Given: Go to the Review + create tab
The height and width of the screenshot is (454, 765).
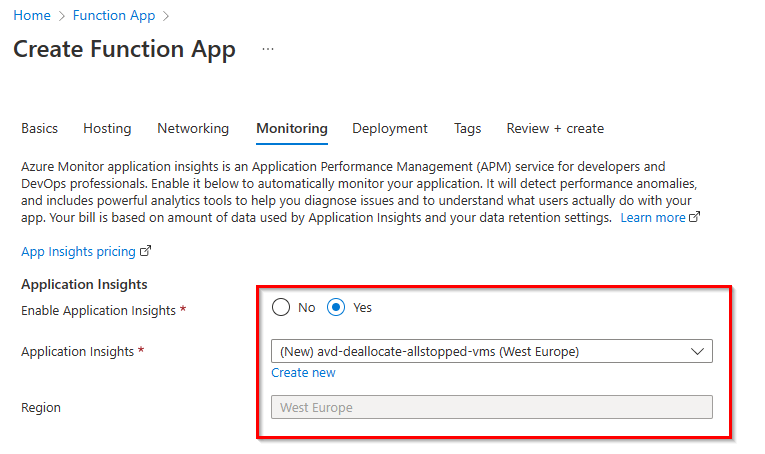Looking at the screenshot, I should pos(555,128).
